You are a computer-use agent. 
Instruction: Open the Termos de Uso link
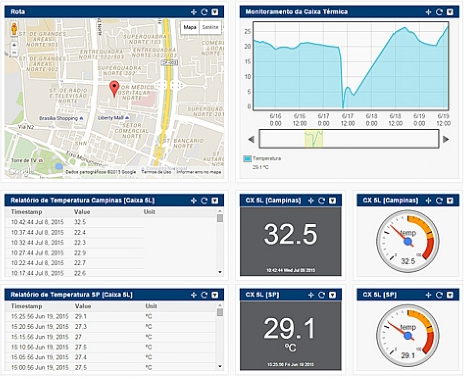click(156, 172)
